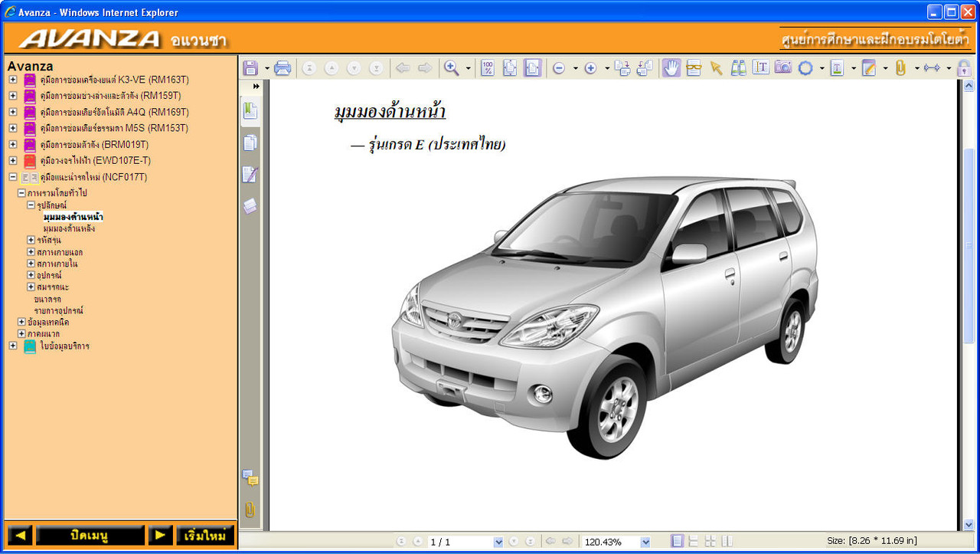Expand the รหัสรุ่น tree node
This screenshot has height=554, width=980.
click(x=31, y=240)
